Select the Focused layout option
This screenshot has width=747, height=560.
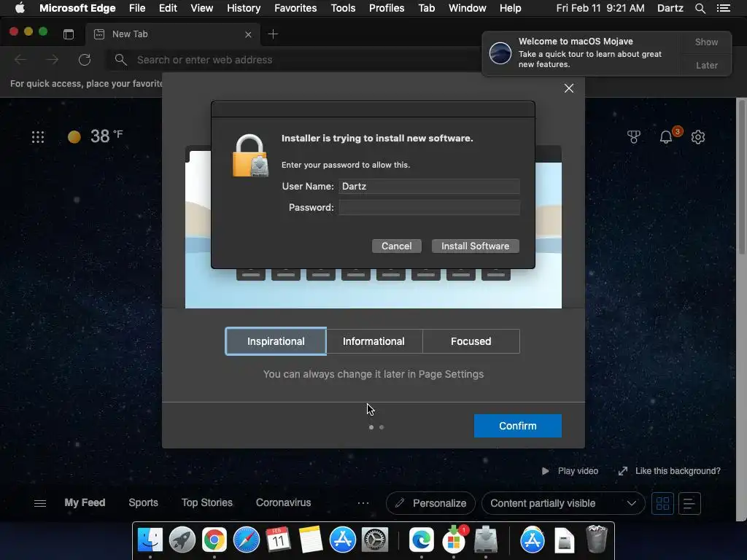pos(471,341)
